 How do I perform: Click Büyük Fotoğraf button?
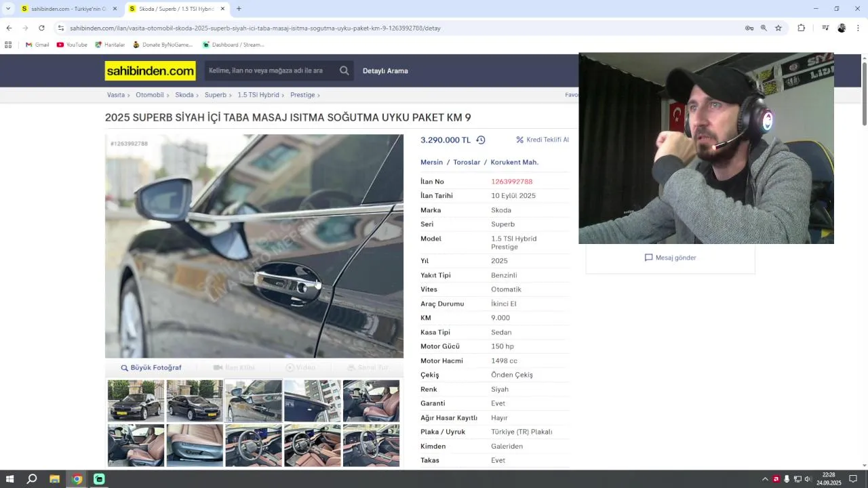[x=151, y=367]
